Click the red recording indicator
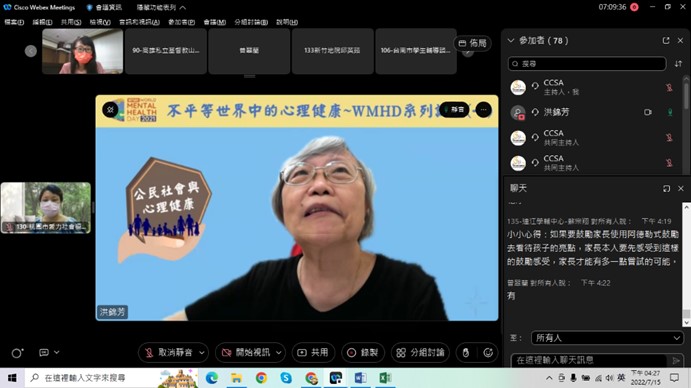 [x=634, y=7]
